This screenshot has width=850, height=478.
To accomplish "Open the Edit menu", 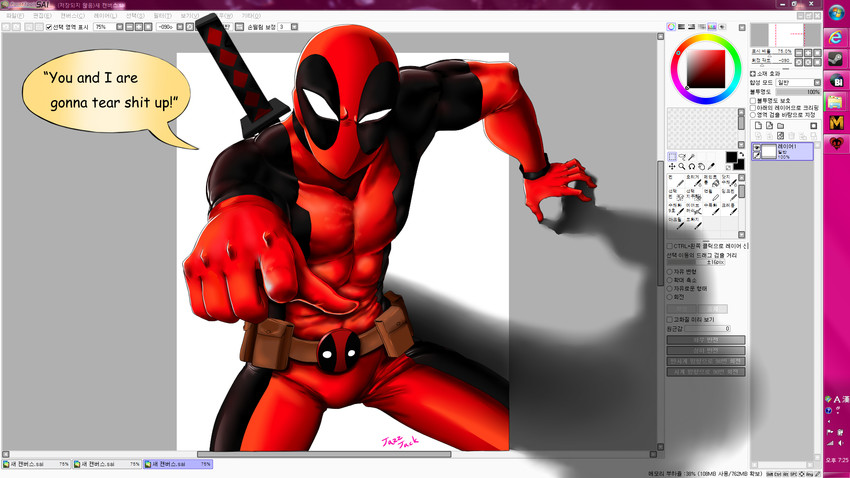I will point(42,16).
